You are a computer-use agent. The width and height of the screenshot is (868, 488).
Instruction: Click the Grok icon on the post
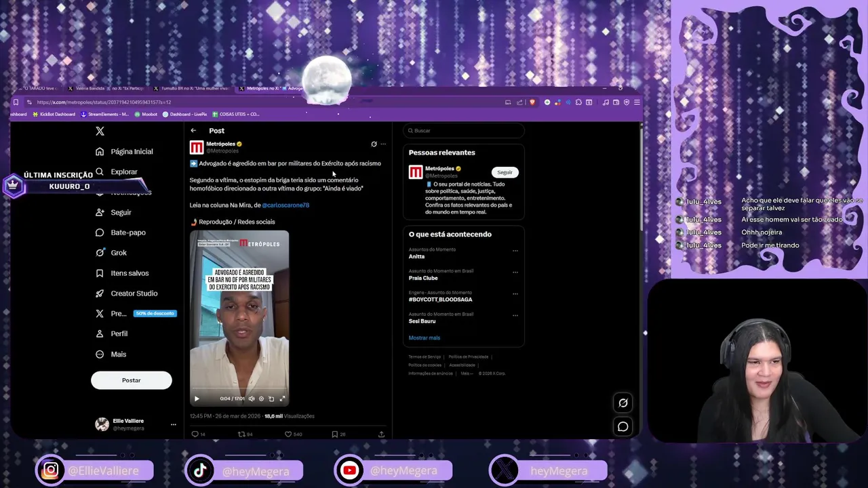(374, 144)
